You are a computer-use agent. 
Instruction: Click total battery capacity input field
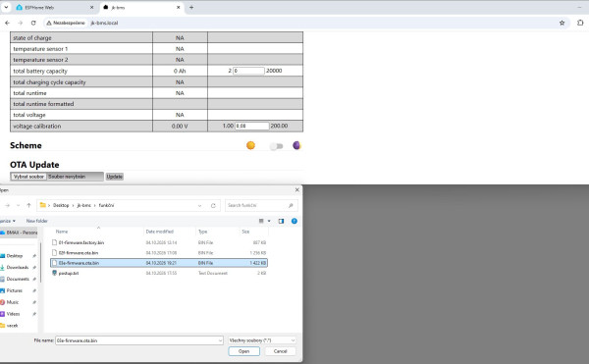tap(248, 71)
